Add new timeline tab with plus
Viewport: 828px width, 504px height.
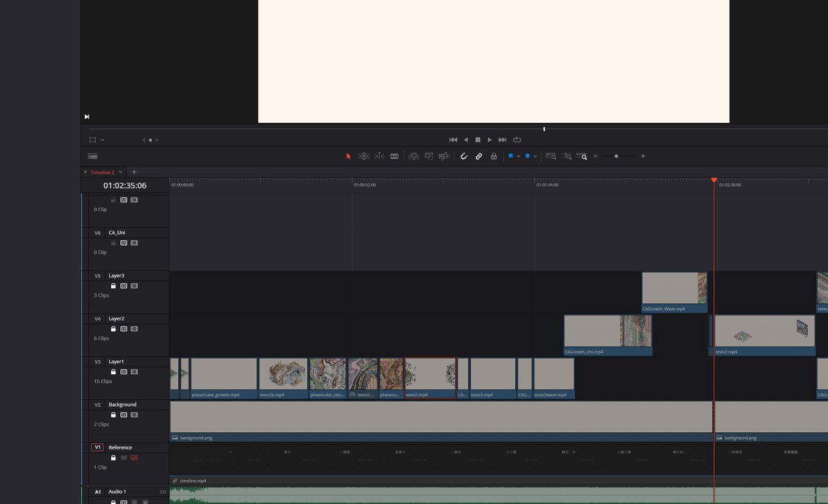pos(134,172)
